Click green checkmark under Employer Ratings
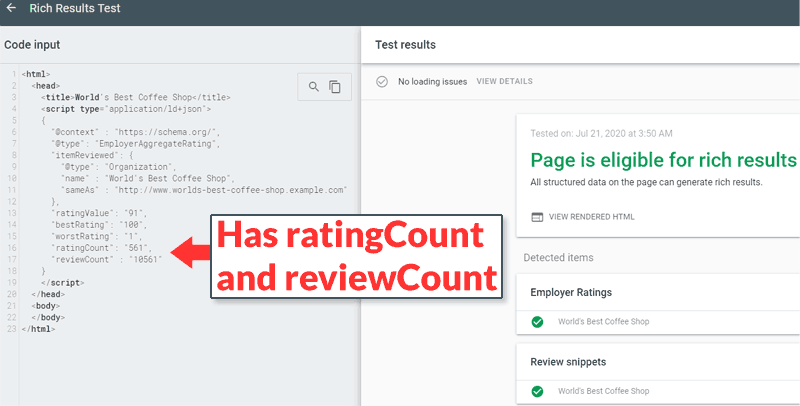 point(537,321)
